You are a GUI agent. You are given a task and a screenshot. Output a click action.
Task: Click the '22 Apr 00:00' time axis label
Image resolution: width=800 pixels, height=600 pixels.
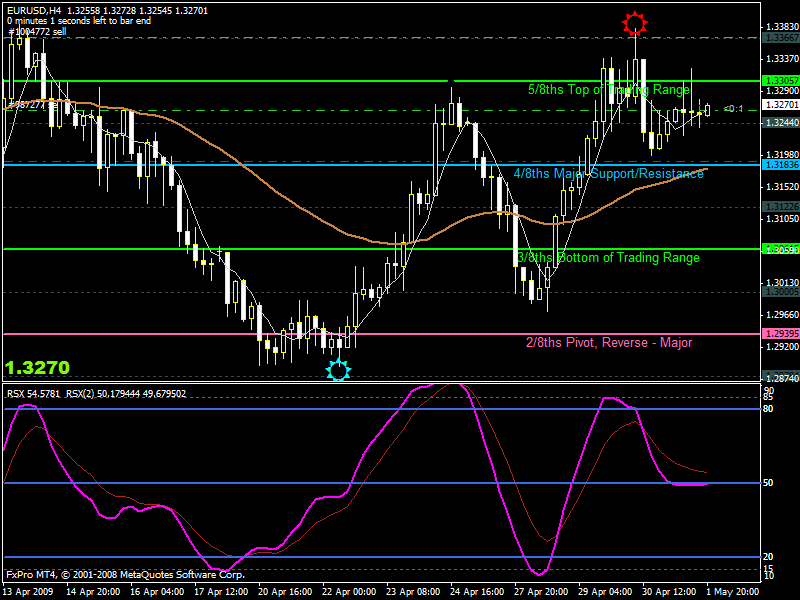(349, 592)
